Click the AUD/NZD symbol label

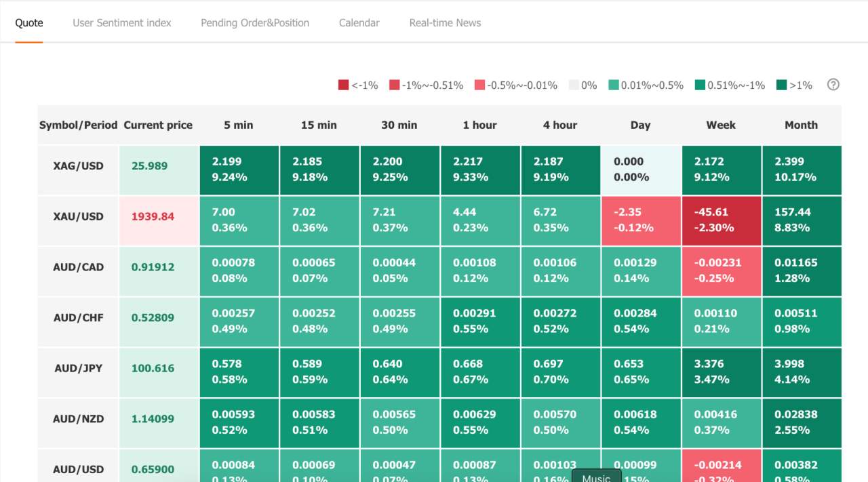[x=78, y=419]
